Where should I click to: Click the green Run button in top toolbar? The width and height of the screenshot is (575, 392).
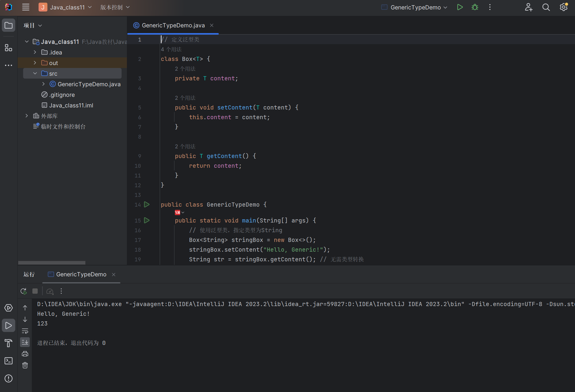[x=460, y=7]
